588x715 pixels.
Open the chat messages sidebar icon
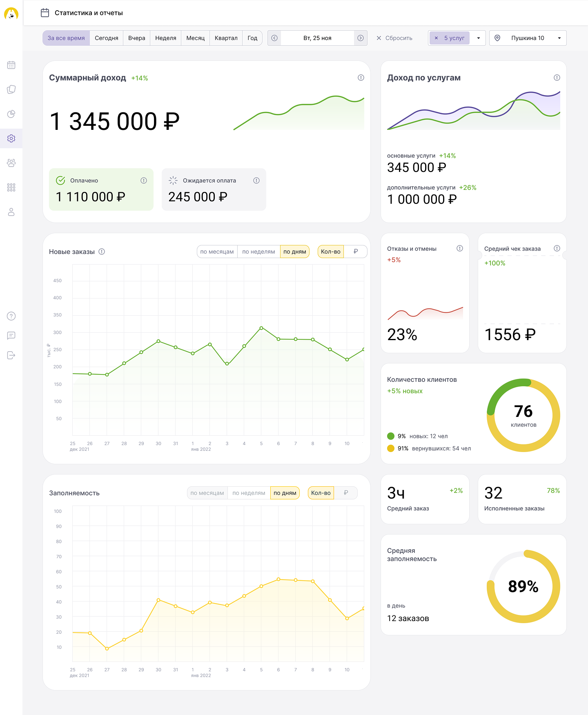tap(11, 336)
